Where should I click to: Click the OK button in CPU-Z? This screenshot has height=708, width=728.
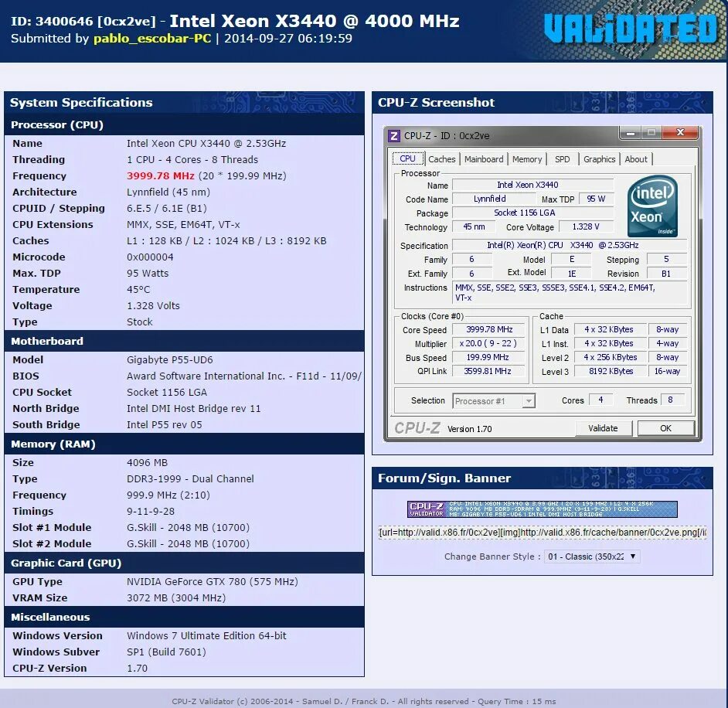(x=665, y=428)
